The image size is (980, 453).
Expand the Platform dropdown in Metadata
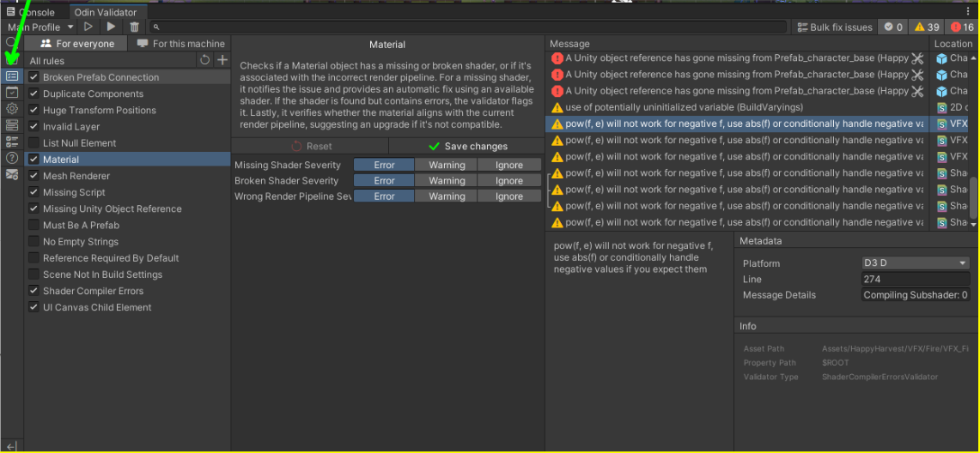coord(915,263)
